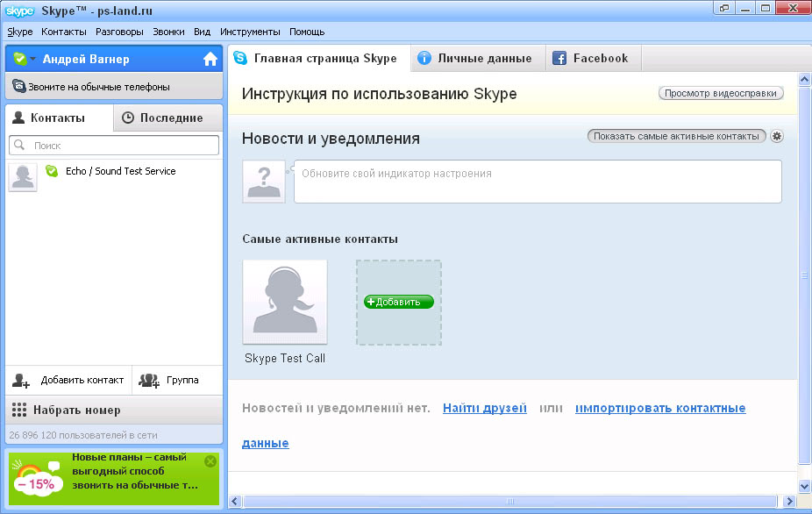Viewport: 812px width, 514px height.
Task: Click the info icon on Личные данные tab
Action: pos(424,58)
